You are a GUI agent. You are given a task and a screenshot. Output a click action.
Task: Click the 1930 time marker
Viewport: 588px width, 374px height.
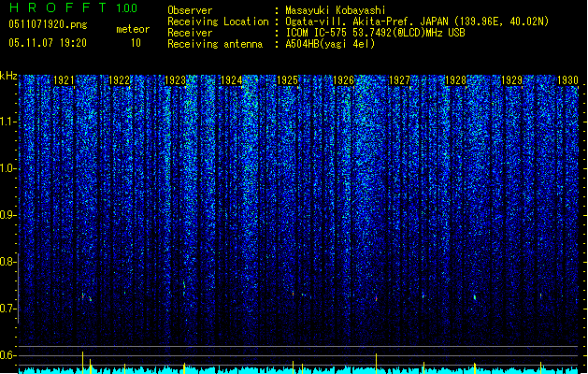pyautogui.click(x=567, y=80)
